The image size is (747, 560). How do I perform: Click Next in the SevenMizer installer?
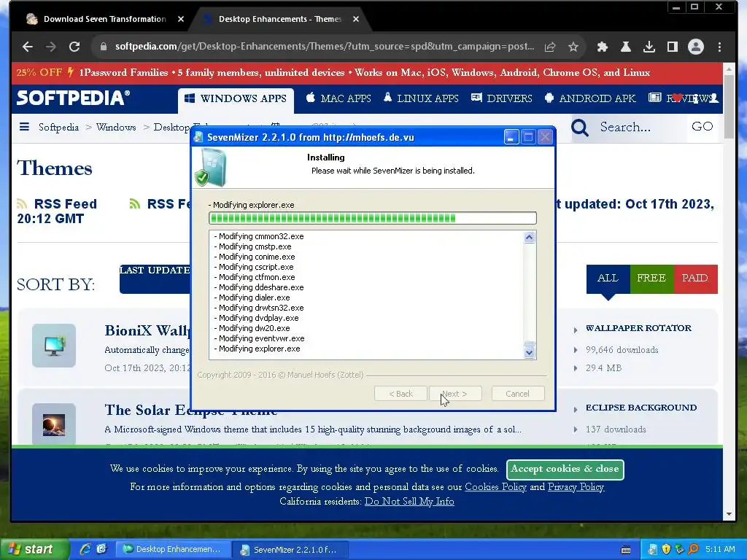click(455, 394)
